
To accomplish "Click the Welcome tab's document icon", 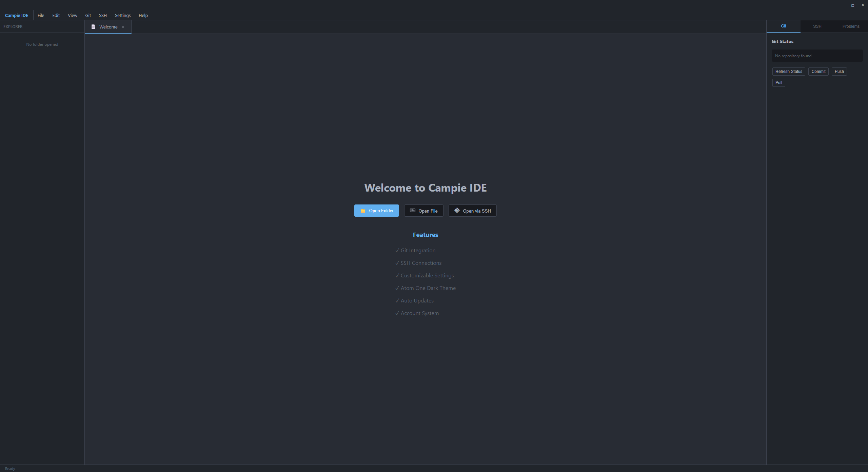I will (x=93, y=27).
